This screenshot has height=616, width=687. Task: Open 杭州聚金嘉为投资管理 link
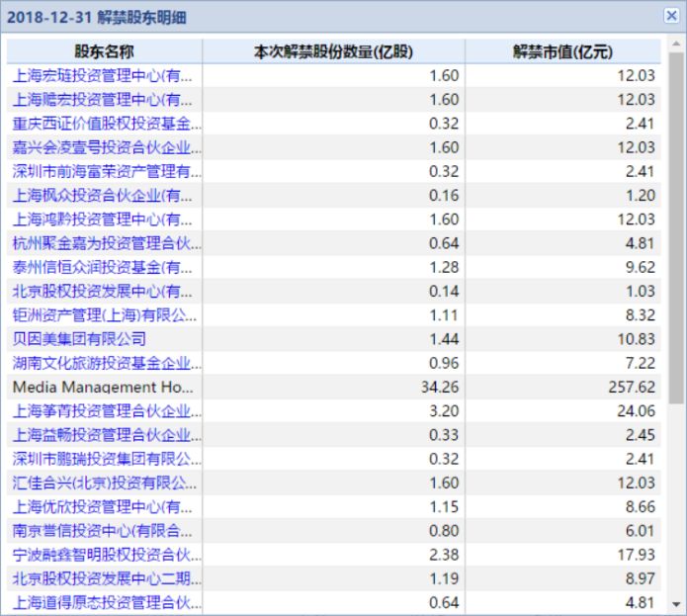click(107, 243)
